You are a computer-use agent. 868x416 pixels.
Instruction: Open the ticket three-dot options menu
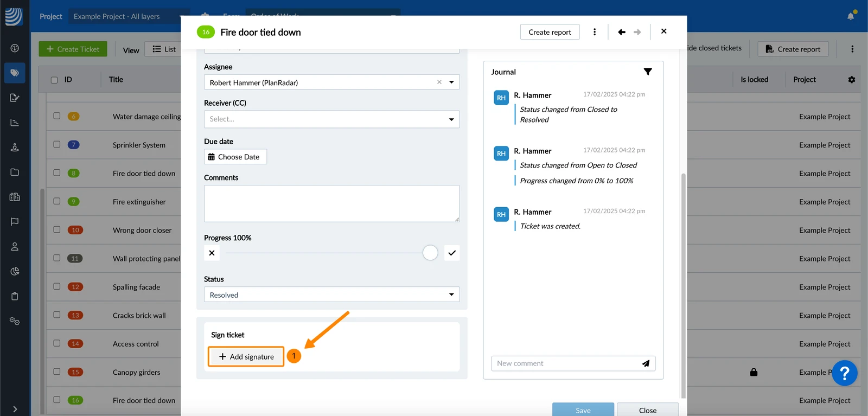click(x=595, y=32)
